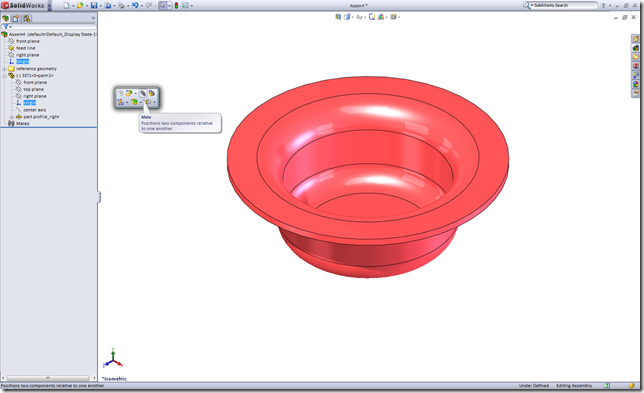Expand the 'reference geometry' folder
This screenshot has width=644, height=393.
pos(5,69)
